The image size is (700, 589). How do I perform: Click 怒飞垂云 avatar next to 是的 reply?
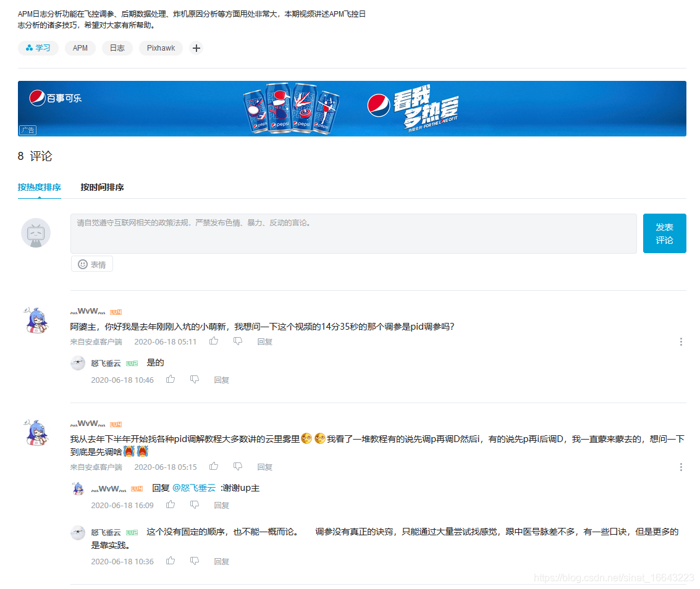click(x=78, y=363)
